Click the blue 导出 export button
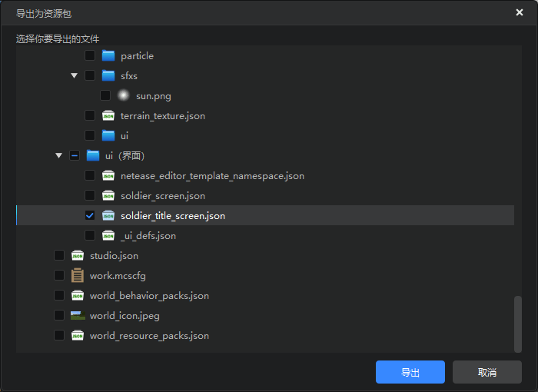 coord(410,372)
